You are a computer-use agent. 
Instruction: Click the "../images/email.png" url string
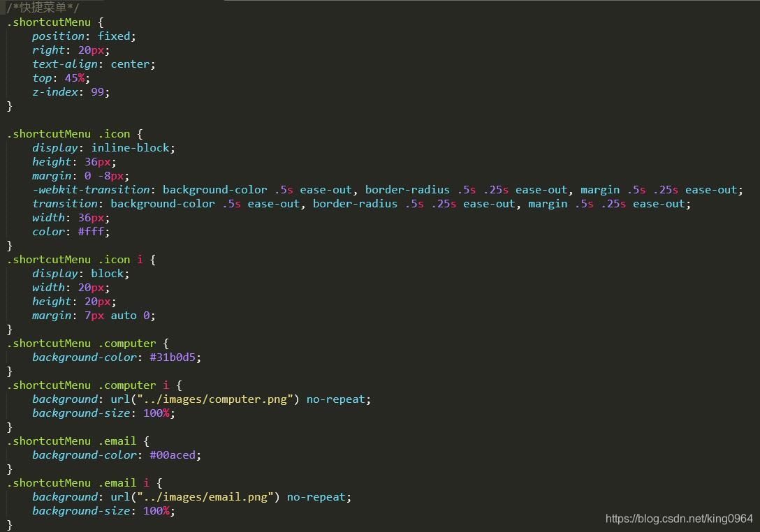click(x=205, y=497)
